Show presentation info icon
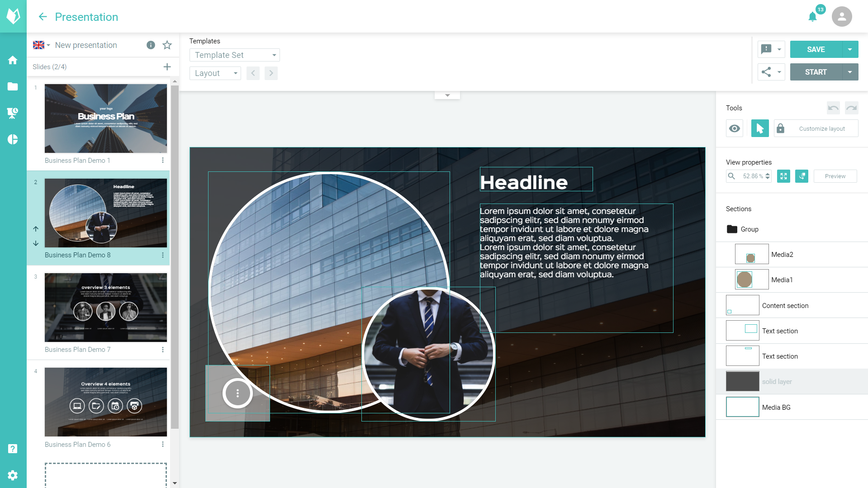 (x=151, y=45)
